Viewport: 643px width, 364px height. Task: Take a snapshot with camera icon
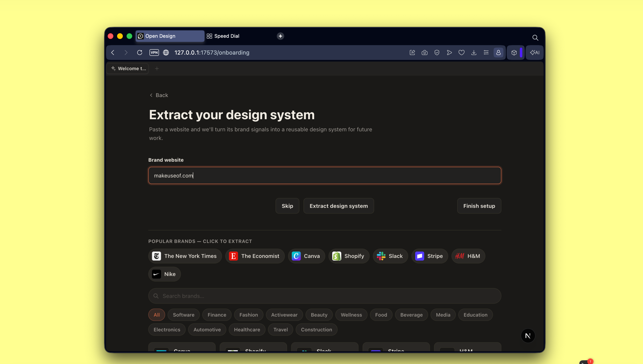[425, 53]
